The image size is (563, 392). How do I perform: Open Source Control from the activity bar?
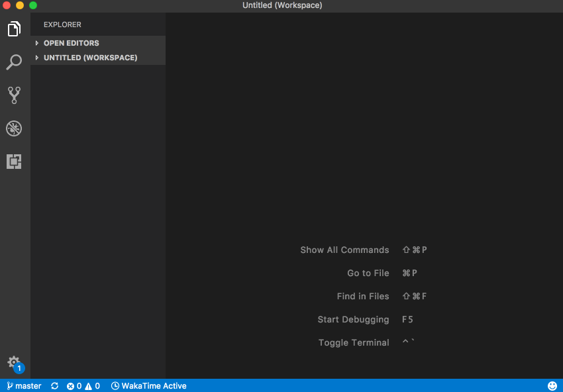click(x=14, y=95)
